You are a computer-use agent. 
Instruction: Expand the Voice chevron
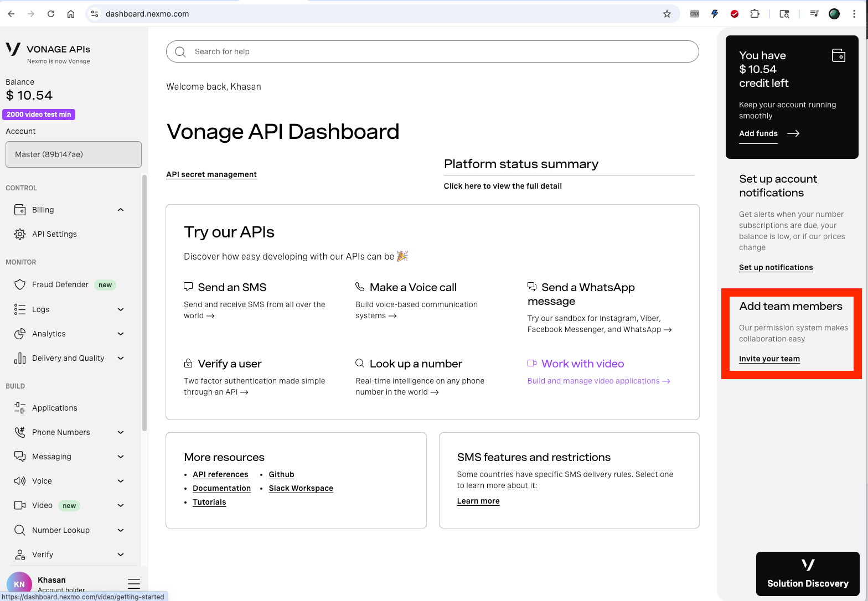(121, 481)
